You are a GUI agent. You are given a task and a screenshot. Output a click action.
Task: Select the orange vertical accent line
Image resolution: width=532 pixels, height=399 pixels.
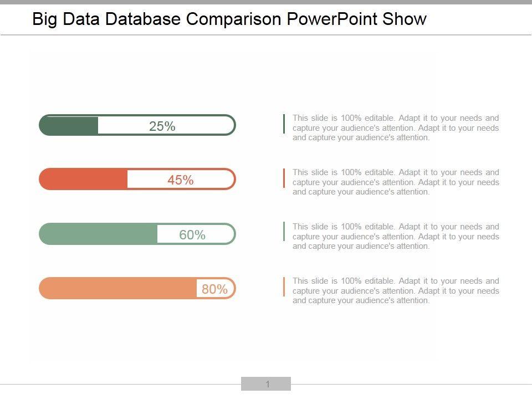tap(284, 287)
